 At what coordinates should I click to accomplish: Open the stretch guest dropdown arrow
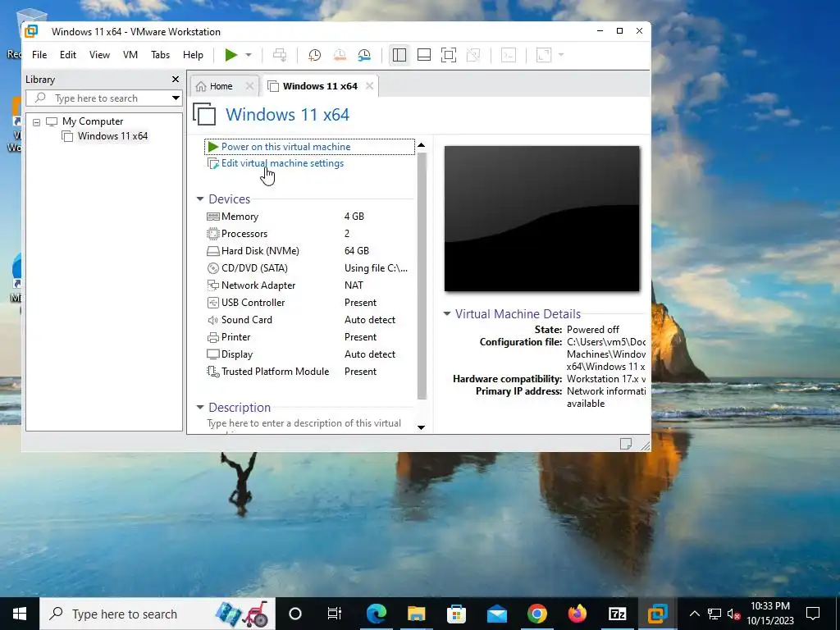coord(561,55)
